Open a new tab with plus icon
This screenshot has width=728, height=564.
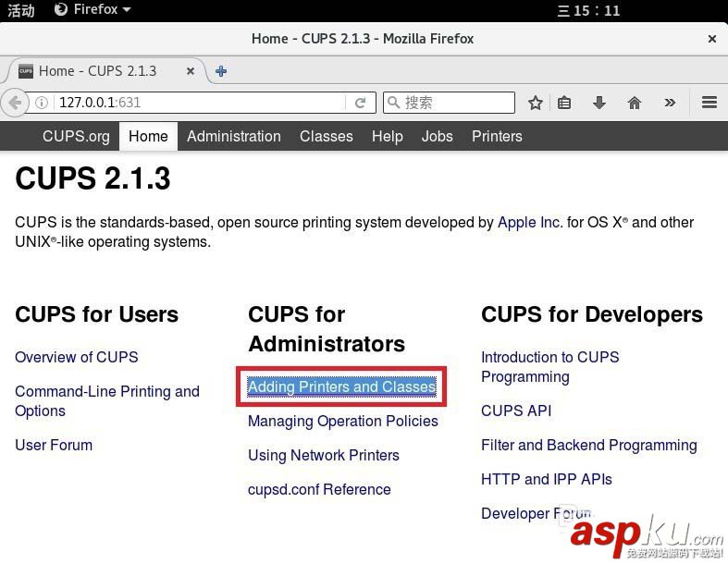pyautogui.click(x=221, y=71)
